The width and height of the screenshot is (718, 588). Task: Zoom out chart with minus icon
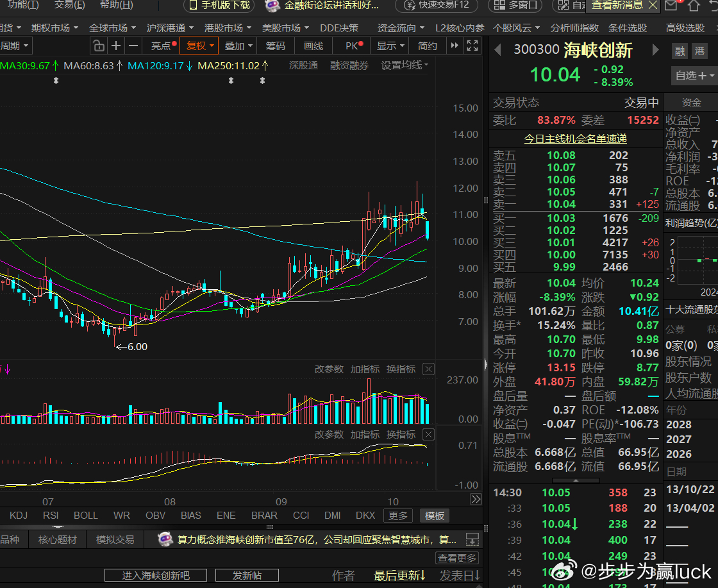(133, 46)
